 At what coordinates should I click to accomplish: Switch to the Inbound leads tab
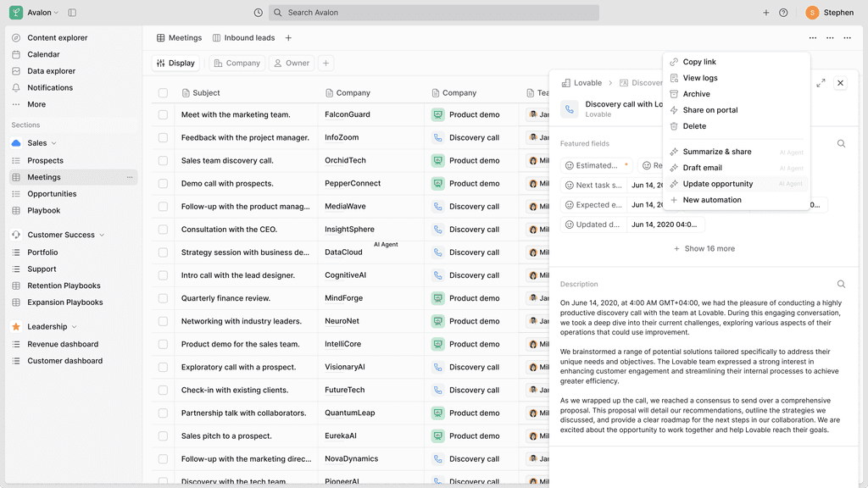point(250,37)
